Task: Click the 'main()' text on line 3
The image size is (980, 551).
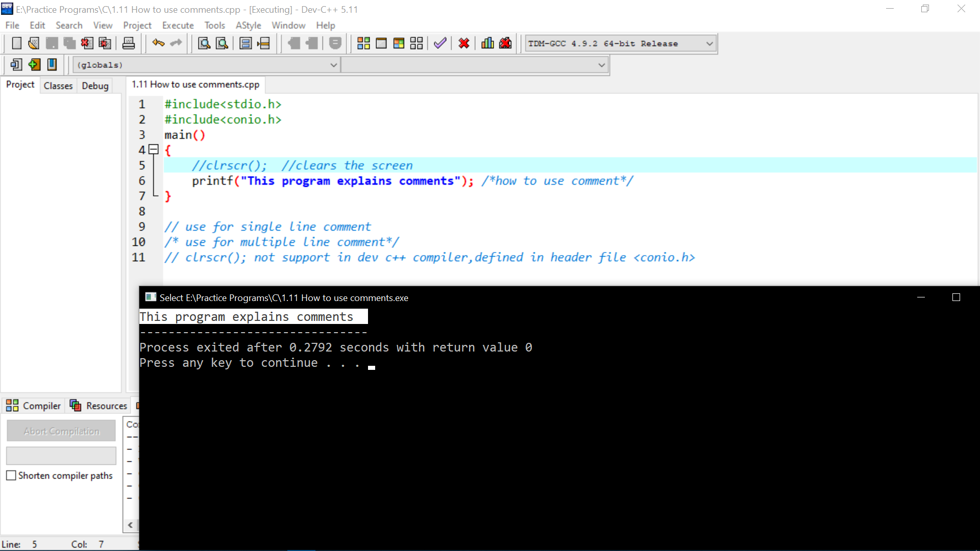Action: [185, 135]
